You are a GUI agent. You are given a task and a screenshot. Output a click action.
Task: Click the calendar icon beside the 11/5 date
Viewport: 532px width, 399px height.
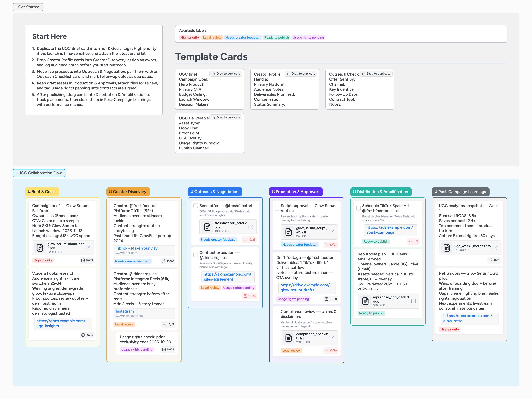tap(410, 241)
